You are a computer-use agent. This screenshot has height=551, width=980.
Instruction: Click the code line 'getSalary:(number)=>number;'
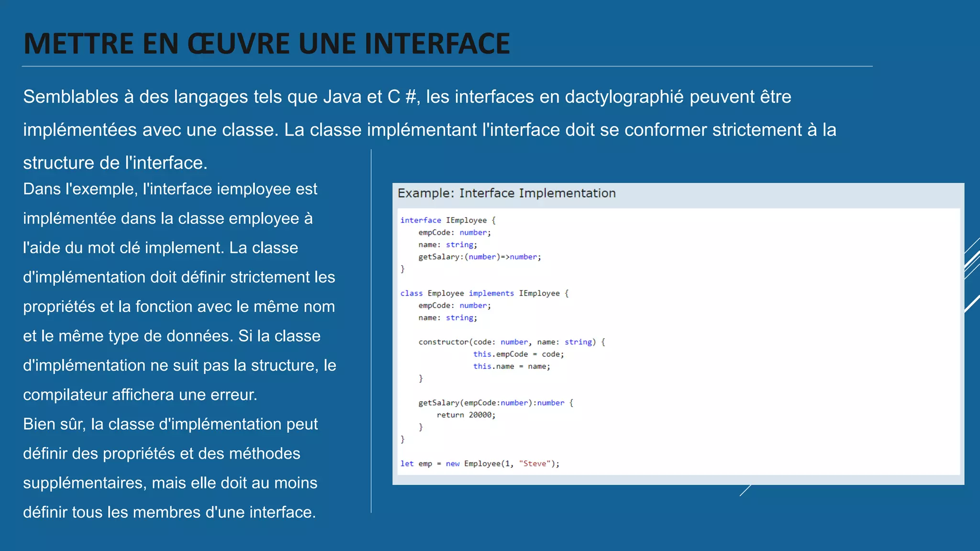pyautogui.click(x=479, y=257)
